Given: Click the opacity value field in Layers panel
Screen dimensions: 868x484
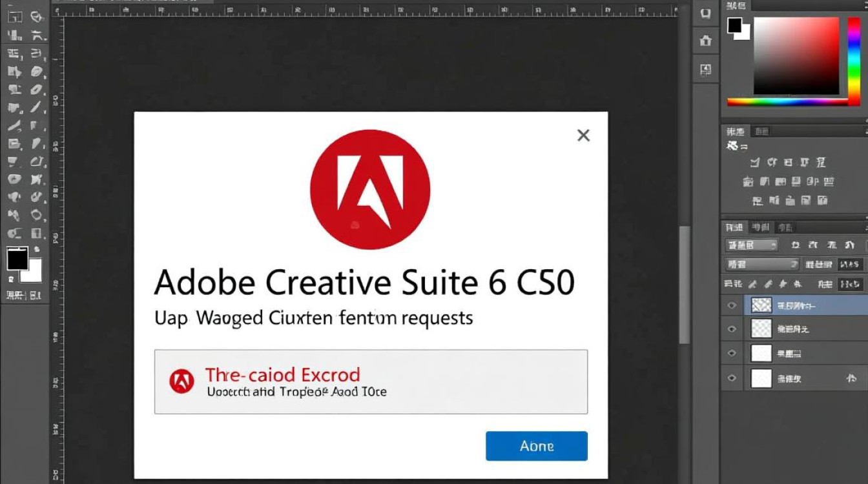Looking at the screenshot, I should point(851,264).
